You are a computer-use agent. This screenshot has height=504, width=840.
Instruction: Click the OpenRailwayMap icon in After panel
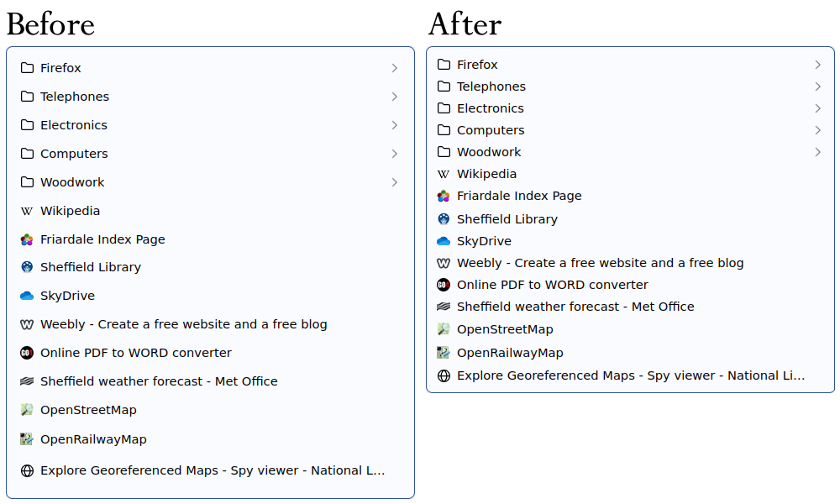pyautogui.click(x=444, y=353)
